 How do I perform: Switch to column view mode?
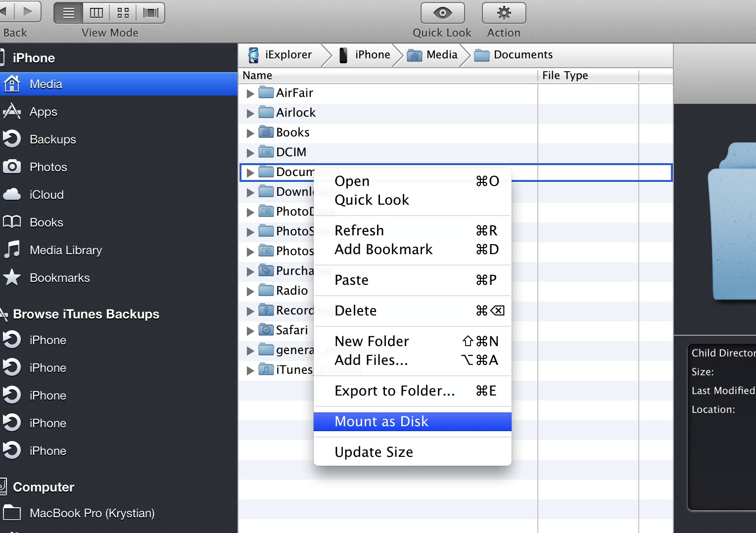click(96, 13)
